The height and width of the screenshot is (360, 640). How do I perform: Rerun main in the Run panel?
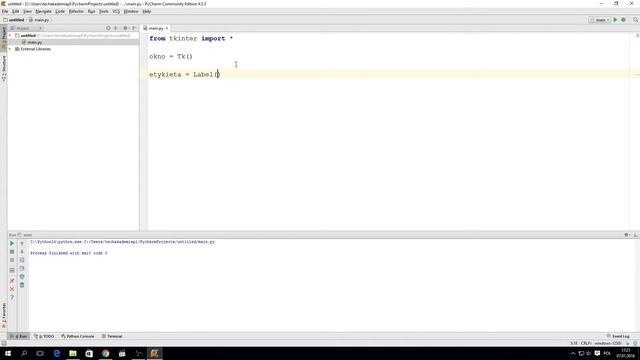pos(12,243)
